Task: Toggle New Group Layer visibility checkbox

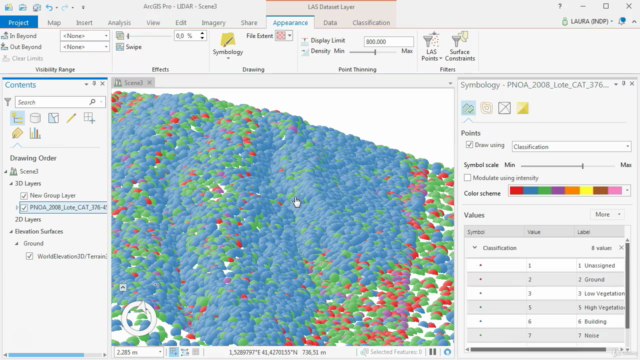Action: 24,196
